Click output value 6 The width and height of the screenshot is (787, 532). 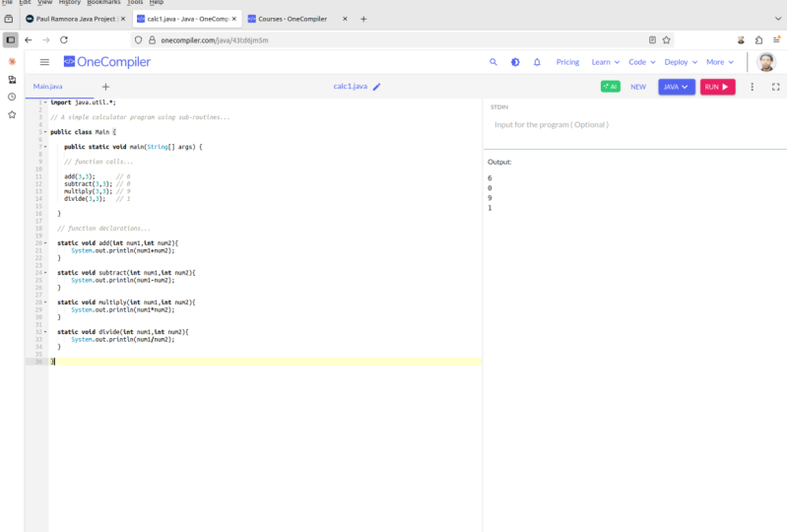(x=490, y=178)
